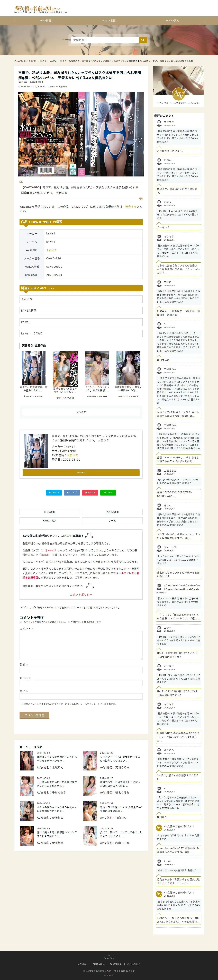Click the avatar beside commenter ぷりさん
Viewport: 218px width, 980px height.
159,751
